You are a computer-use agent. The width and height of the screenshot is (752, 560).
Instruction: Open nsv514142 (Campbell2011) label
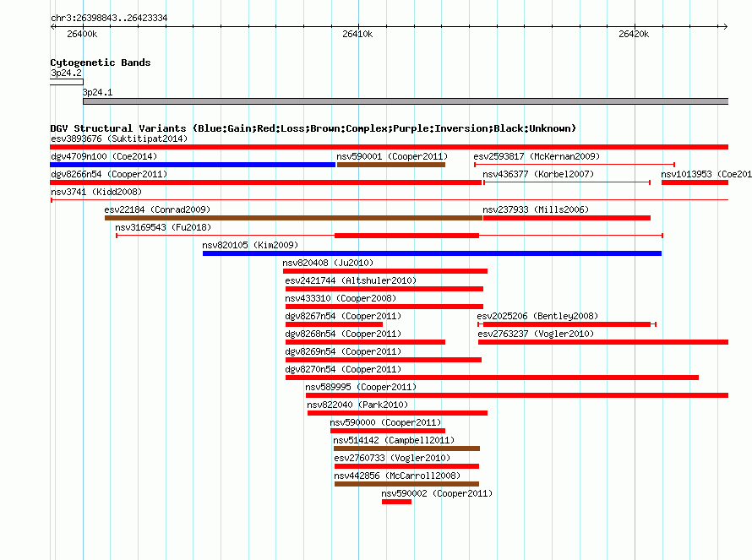pos(394,440)
